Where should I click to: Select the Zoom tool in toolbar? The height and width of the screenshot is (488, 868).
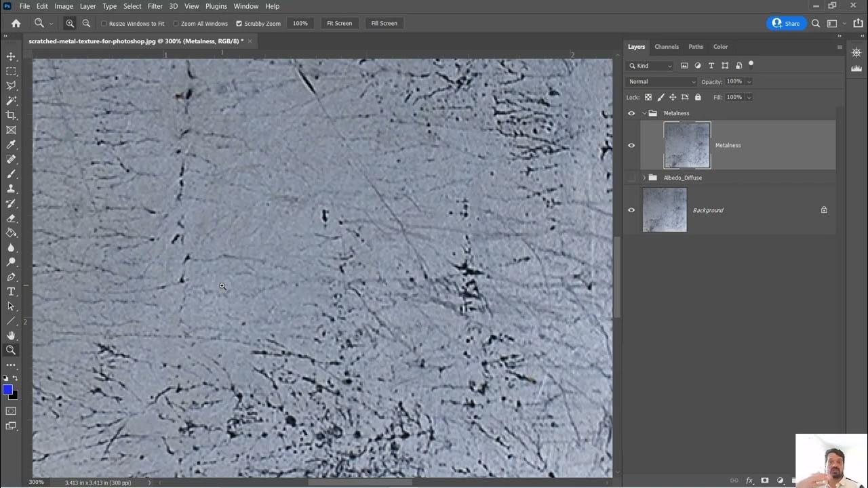pyautogui.click(x=11, y=350)
